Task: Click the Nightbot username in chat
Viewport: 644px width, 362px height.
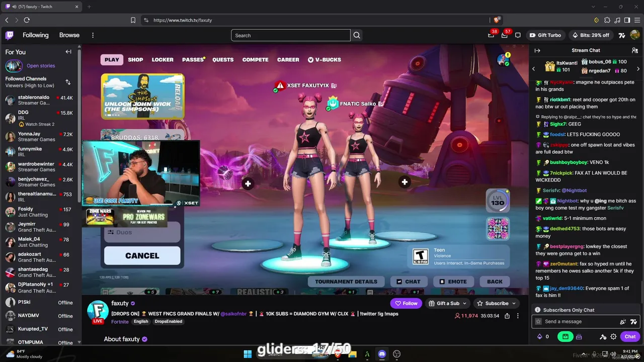Action: (568, 201)
